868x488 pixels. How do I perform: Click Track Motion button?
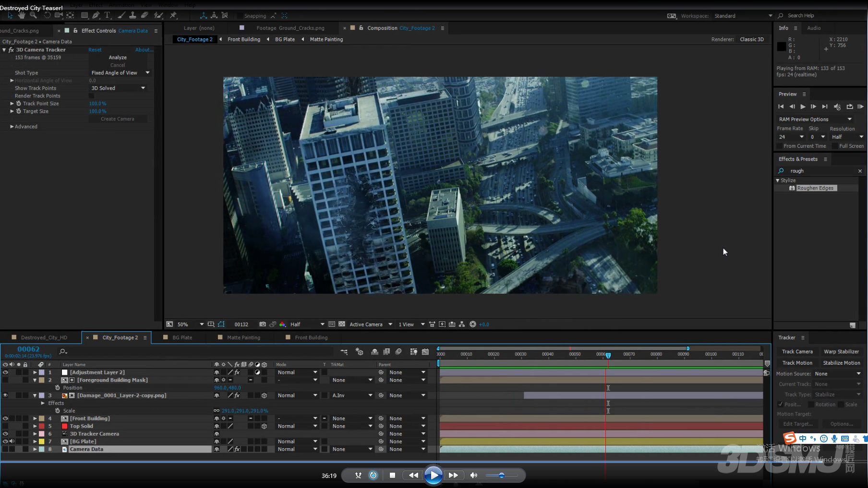point(797,363)
